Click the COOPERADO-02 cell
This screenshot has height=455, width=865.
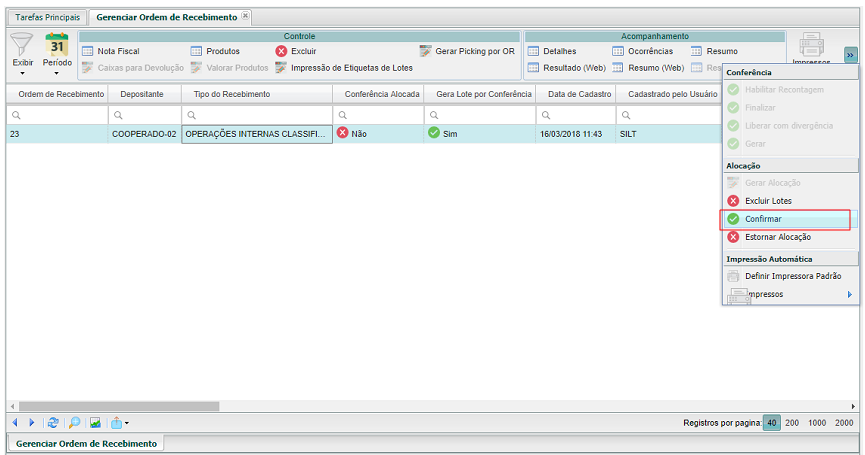[x=145, y=134]
